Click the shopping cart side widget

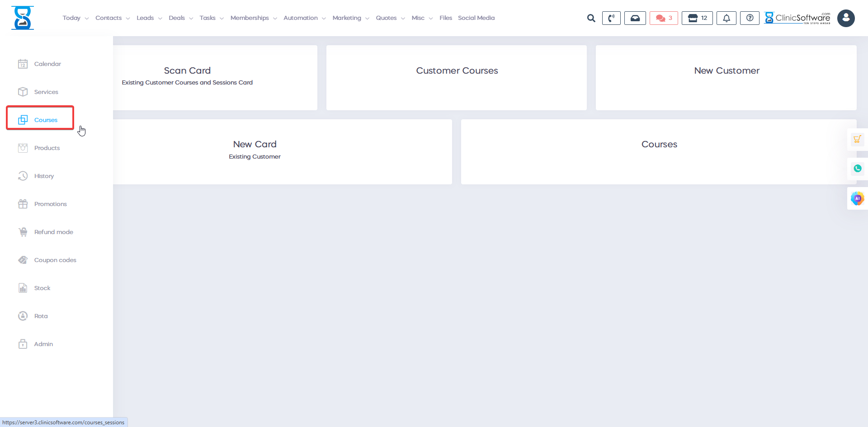[857, 139]
